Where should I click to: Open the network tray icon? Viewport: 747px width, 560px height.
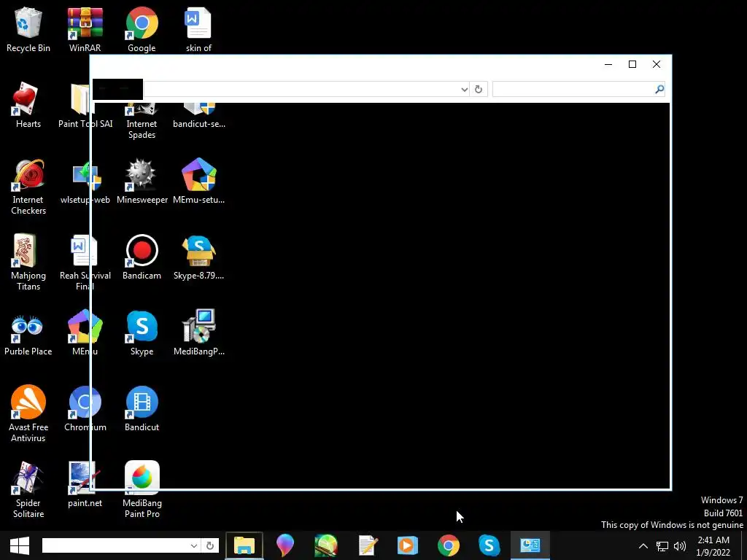662,546
